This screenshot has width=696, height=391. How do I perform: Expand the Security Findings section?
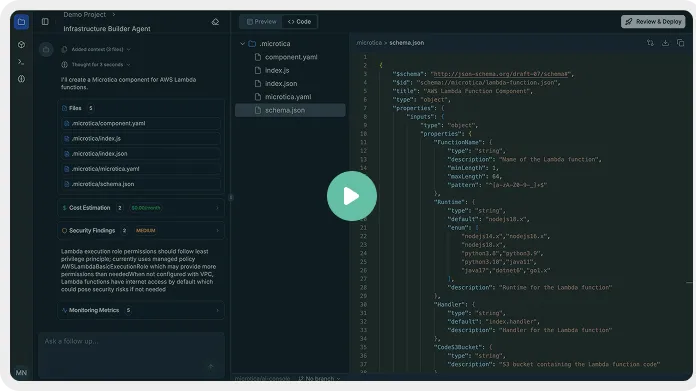(x=141, y=231)
